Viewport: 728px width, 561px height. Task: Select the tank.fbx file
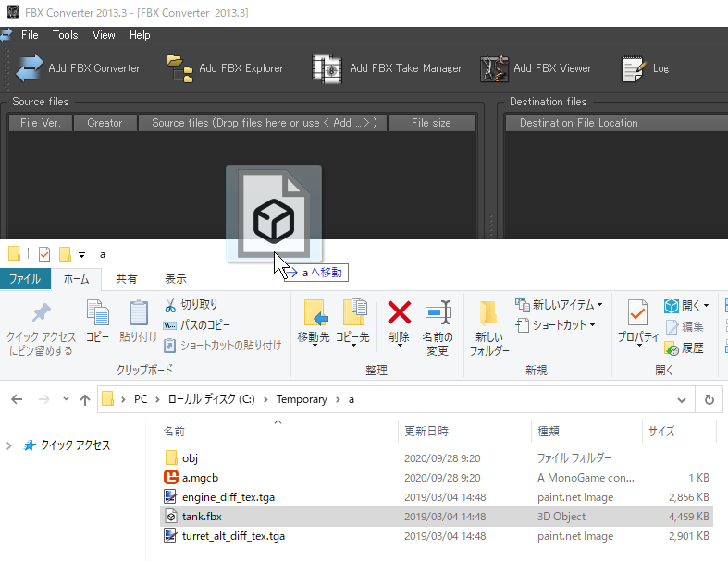click(x=437, y=517)
